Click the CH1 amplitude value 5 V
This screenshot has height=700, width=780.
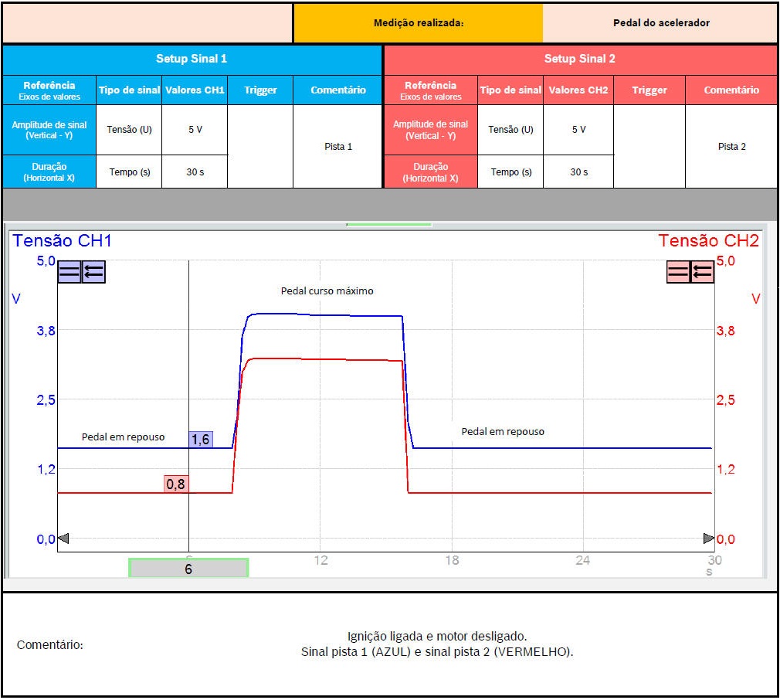click(195, 130)
